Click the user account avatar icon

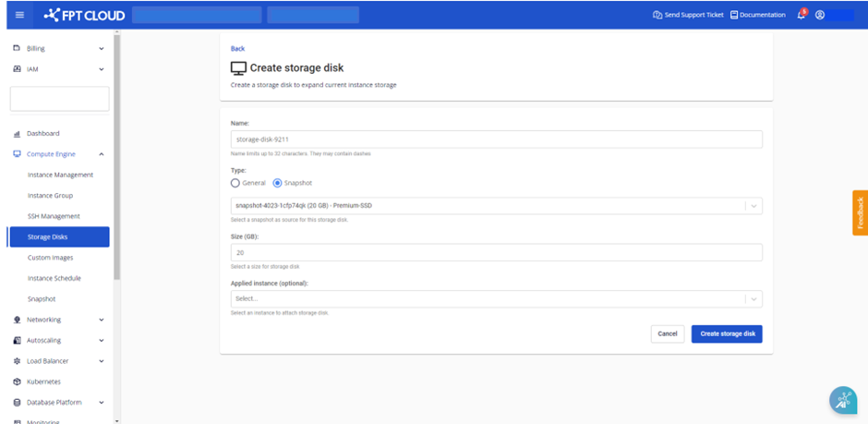819,15
